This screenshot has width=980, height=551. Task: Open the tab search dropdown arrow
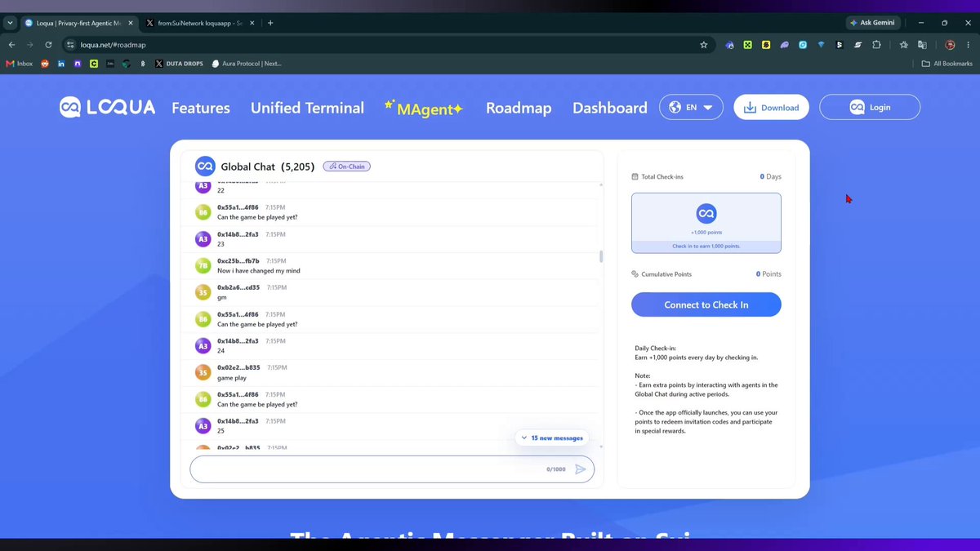10,23
